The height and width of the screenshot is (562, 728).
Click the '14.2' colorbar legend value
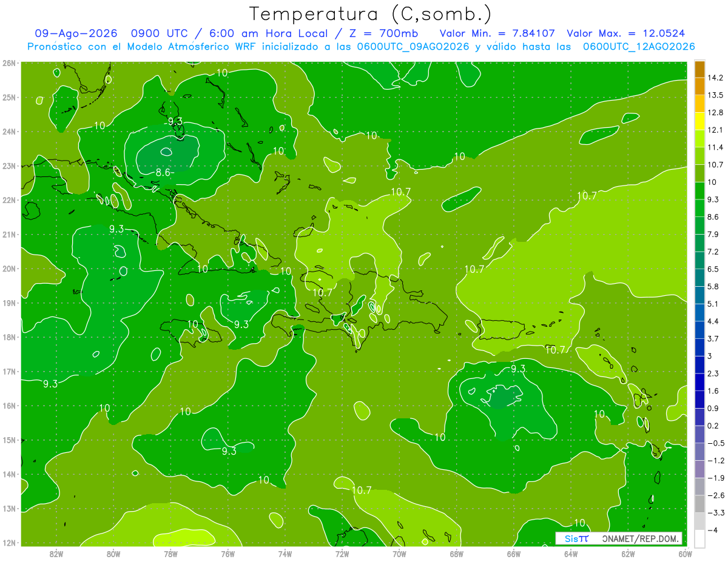[x=715, y=78]
